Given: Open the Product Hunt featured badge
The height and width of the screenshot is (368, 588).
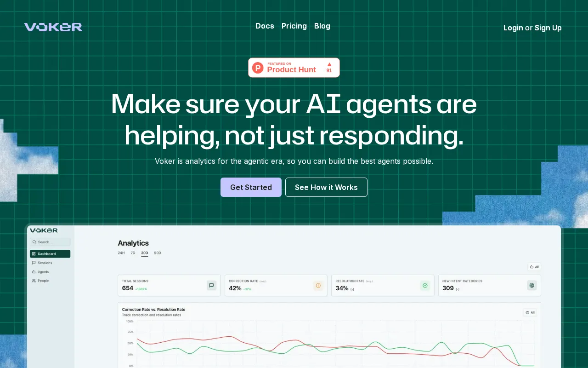Looking at the screenshot, I should point(294,68).
